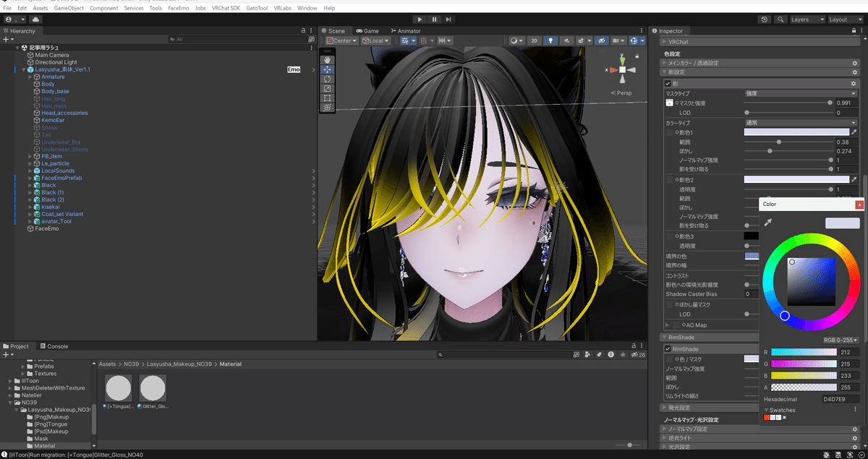The width and height of the screenshot is (868, 459).
Task: Collapse the Lasyusha_素体_Ver1.1 object
Action: pyautogui.click(x=23, y=69)
